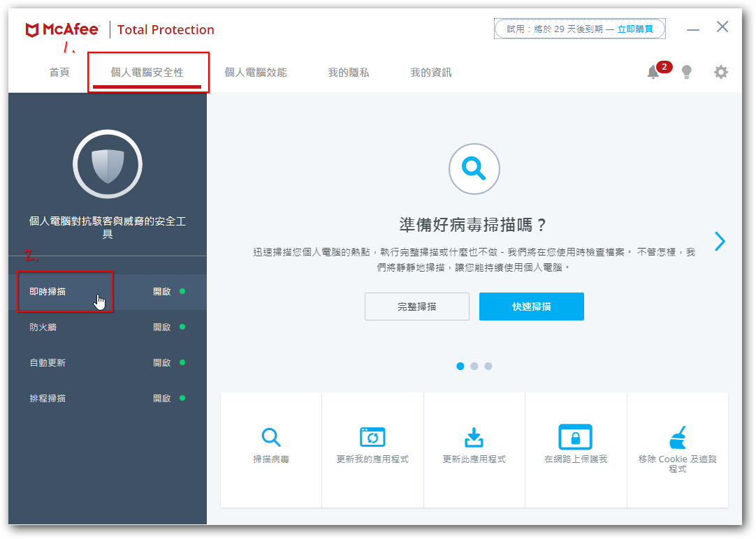Click the shield icon in the sidebar

click(108, 164)
